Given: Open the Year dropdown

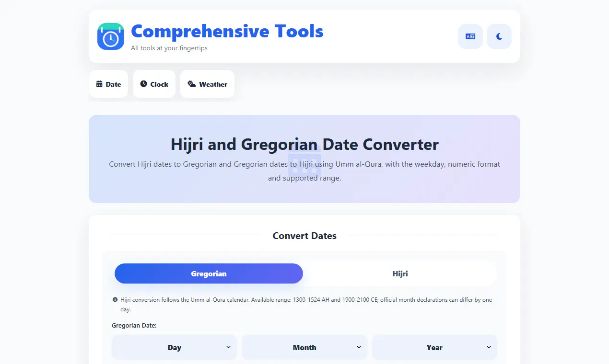Looking at the screenshot, I should click(x=434, y=347).
